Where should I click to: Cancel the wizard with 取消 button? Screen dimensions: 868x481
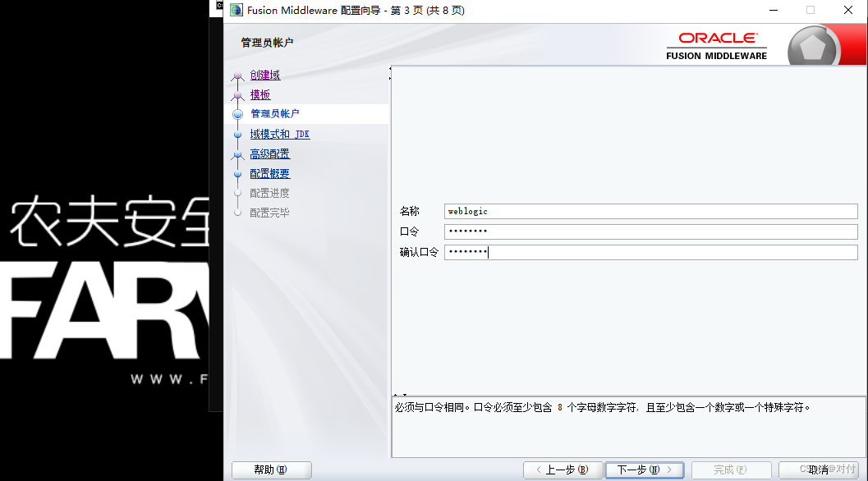coord(818,470)
